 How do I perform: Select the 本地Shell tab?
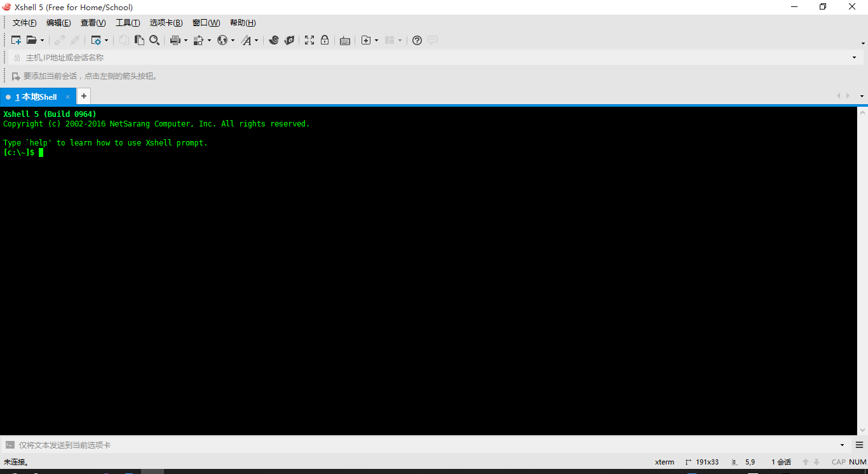click(37, 97)
